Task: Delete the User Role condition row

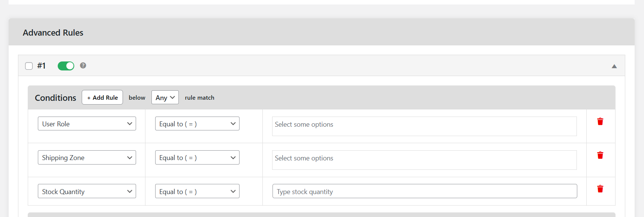Action: (600, 121)
